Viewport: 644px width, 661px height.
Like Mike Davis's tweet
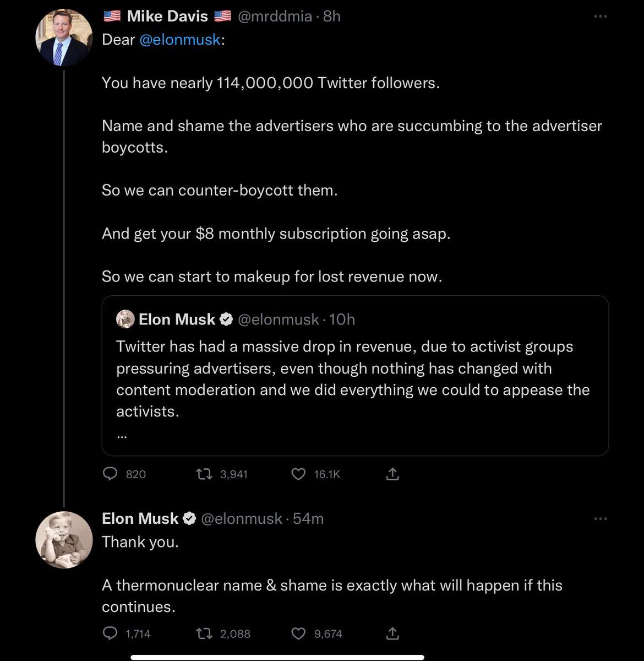pos(298,474)
